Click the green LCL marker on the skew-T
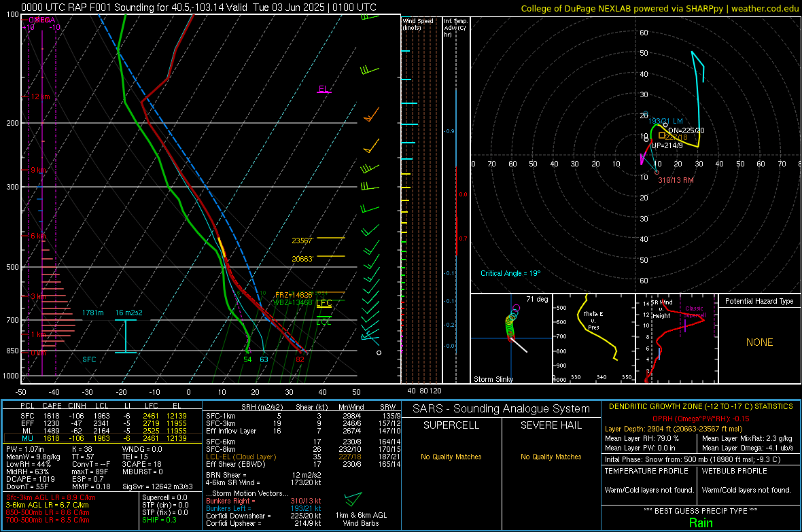 pyautogui.click(x=324, y=322)
